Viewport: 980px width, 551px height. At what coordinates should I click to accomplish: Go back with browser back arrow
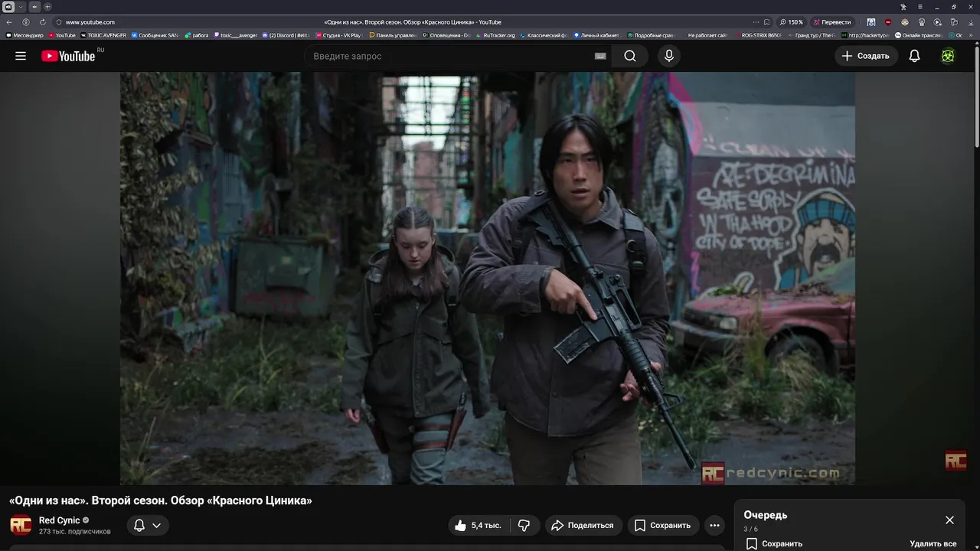[x=9, y=22]
